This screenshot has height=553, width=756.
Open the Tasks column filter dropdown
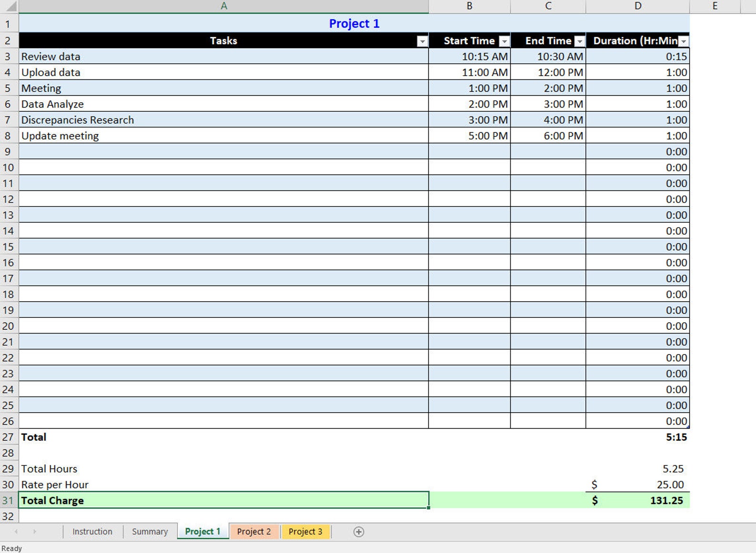point(422,41)
